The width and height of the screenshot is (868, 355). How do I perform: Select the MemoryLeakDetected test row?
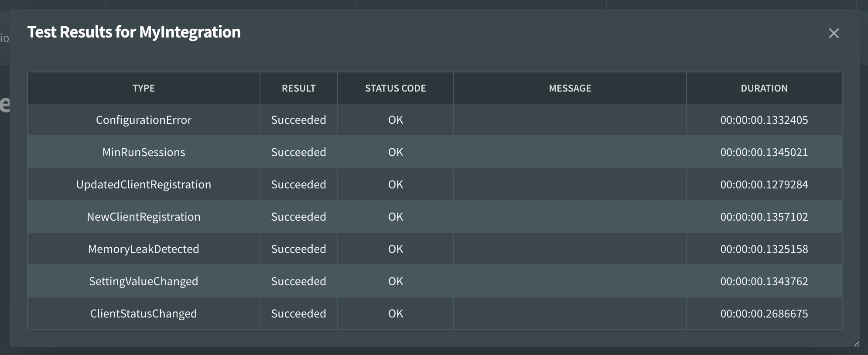(144, 249)
